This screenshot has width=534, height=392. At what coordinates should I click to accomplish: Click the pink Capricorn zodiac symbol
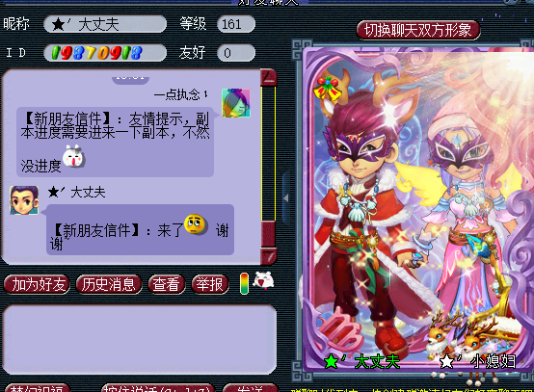pos(339,327)
